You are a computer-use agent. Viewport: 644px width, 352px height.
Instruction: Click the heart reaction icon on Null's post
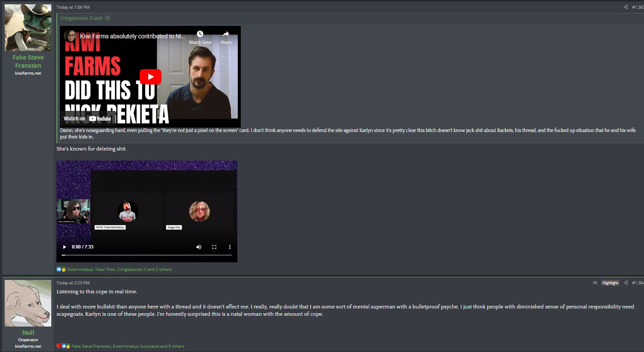tap(59, 346)
